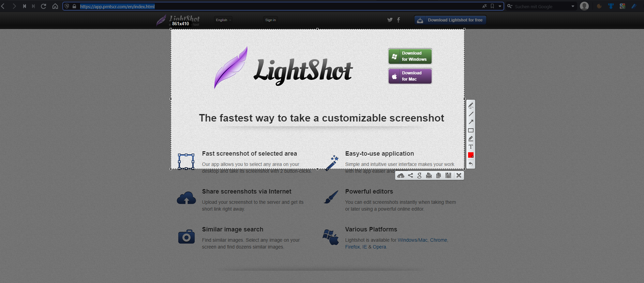Bookmark this page
Screen dimensions: 644x283
(x=492, y=6)
